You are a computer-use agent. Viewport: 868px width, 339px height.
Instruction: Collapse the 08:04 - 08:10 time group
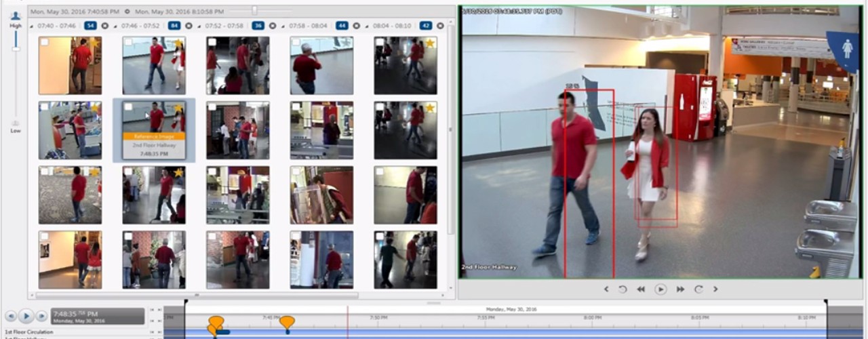(368, 26)
